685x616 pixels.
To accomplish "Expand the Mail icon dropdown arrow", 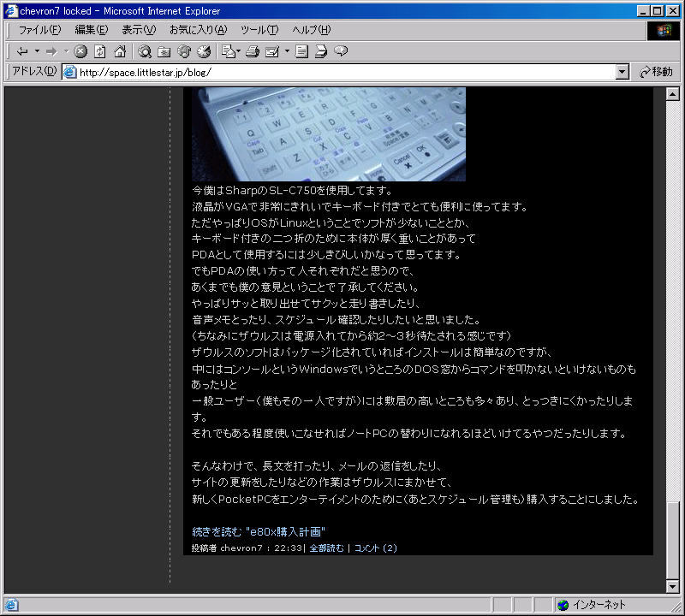I will coord(239,51).
